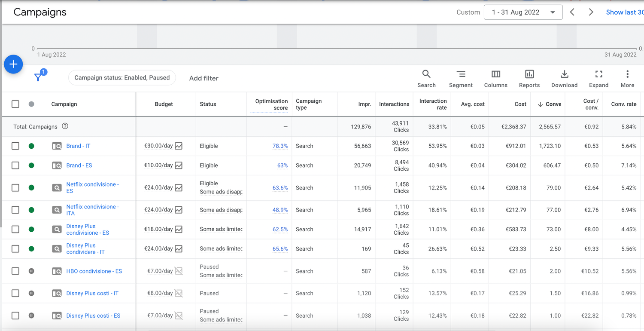The image size is (644, 331).
Task: Sort by the Avg. cost column header
Action: tap(473, 104)
